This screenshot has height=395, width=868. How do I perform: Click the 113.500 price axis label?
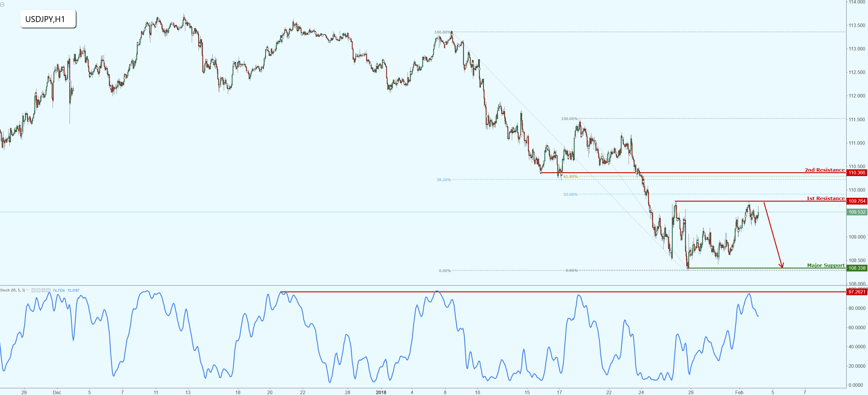[x=857, y=25]
